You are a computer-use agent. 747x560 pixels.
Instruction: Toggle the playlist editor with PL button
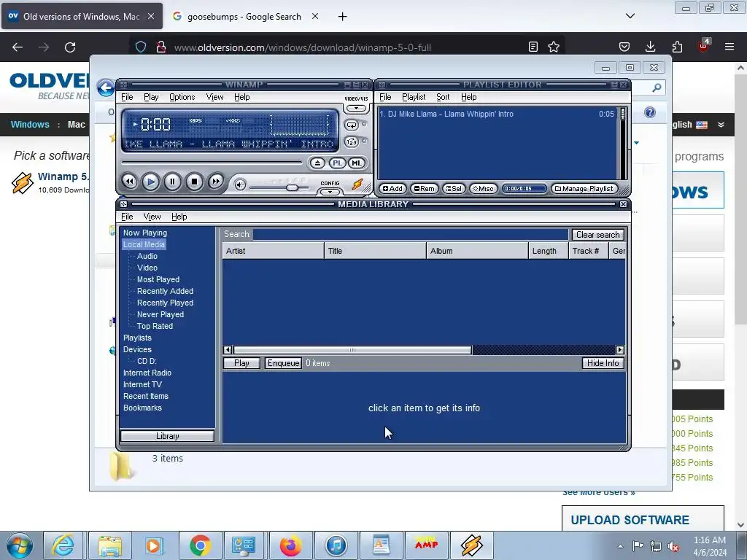(x=337, y=163)
